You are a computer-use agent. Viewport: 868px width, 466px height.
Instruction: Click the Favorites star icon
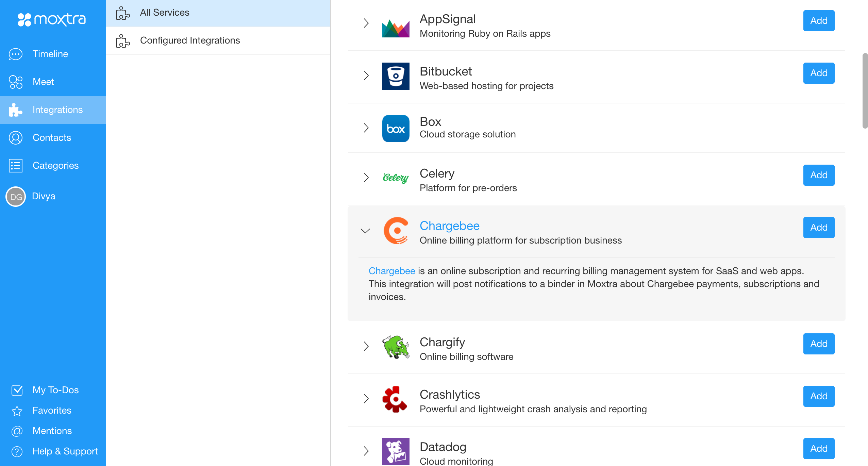coord(17,411)
